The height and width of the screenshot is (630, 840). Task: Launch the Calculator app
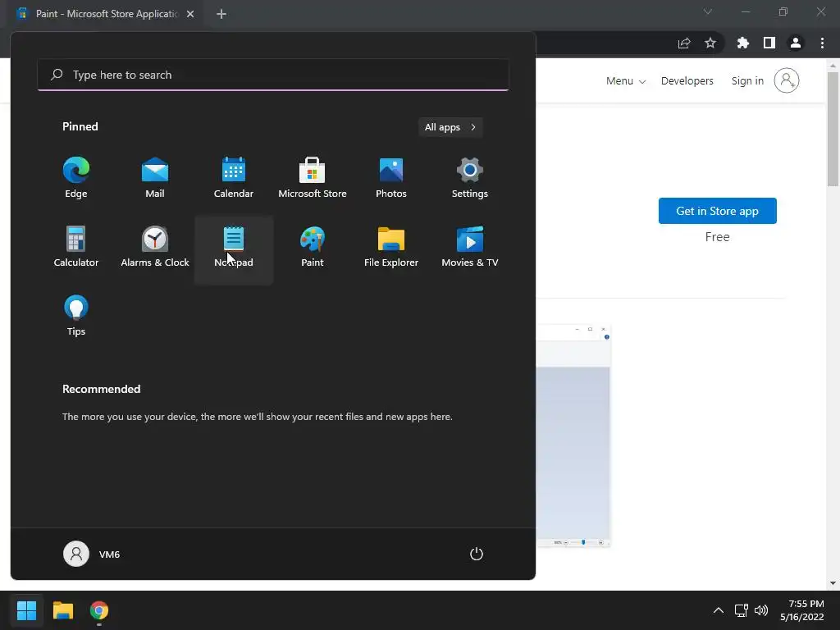(76, 248)
